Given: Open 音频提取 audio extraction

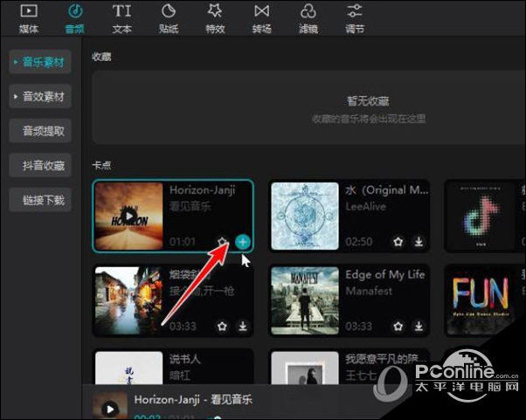Looking at the screenshot, I should point(40,131).
